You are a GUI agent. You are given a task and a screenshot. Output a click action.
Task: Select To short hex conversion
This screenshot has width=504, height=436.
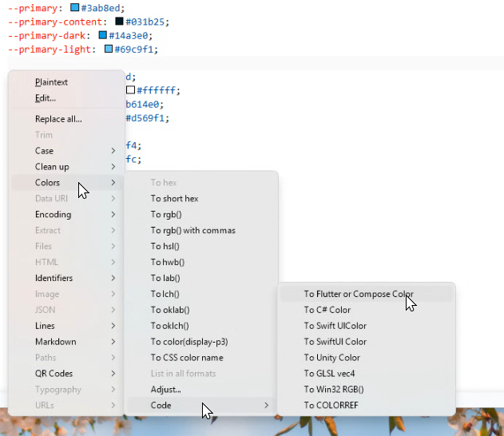coord(175,199)
